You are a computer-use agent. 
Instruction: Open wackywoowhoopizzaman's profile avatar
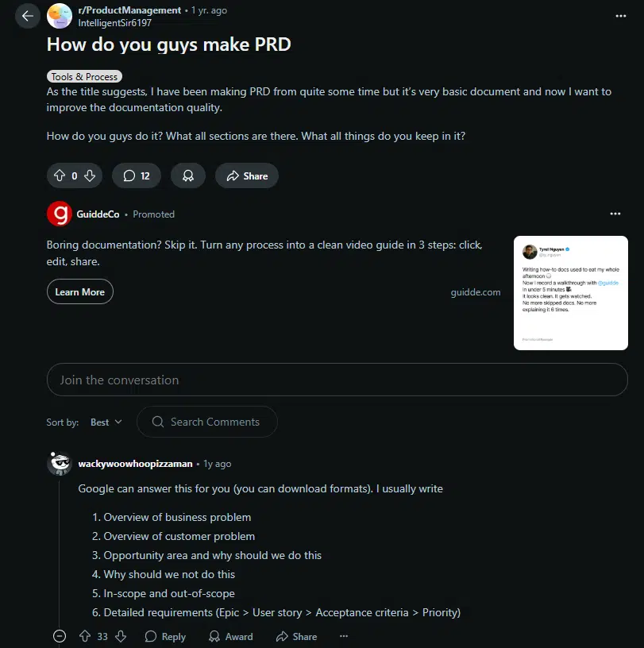click(59, 464)
